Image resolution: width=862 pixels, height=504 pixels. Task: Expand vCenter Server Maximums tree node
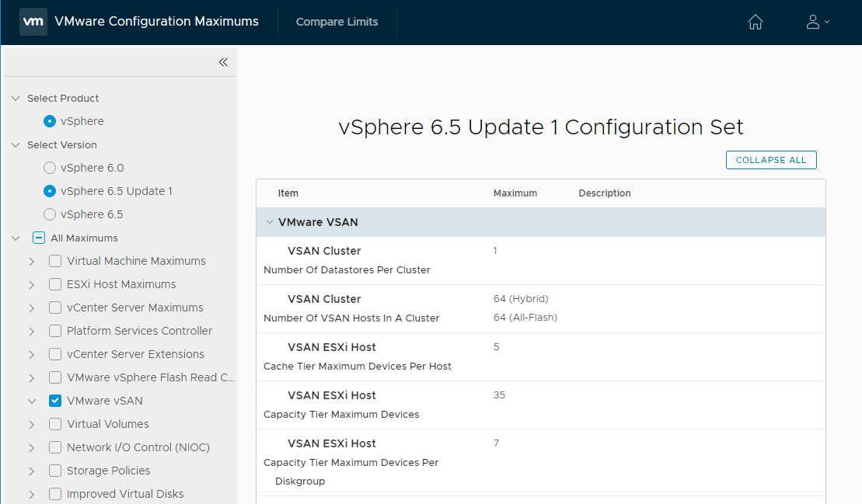[x=32, y=308]
